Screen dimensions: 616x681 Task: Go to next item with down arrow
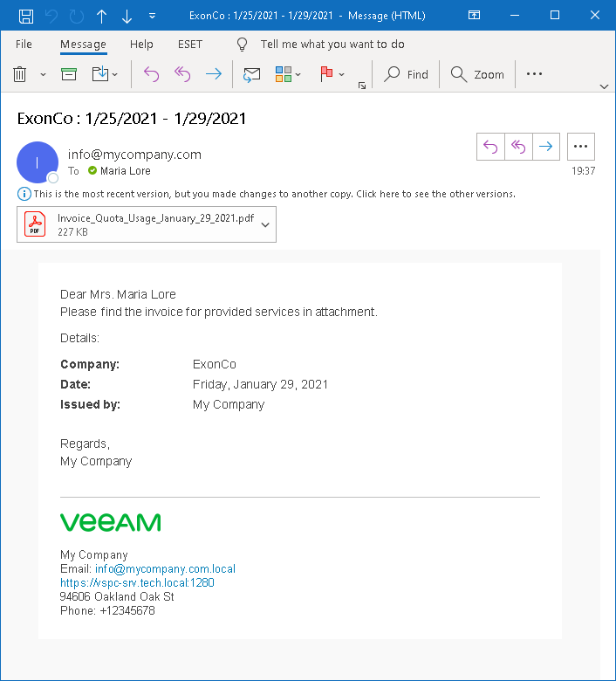click(127, 16)
